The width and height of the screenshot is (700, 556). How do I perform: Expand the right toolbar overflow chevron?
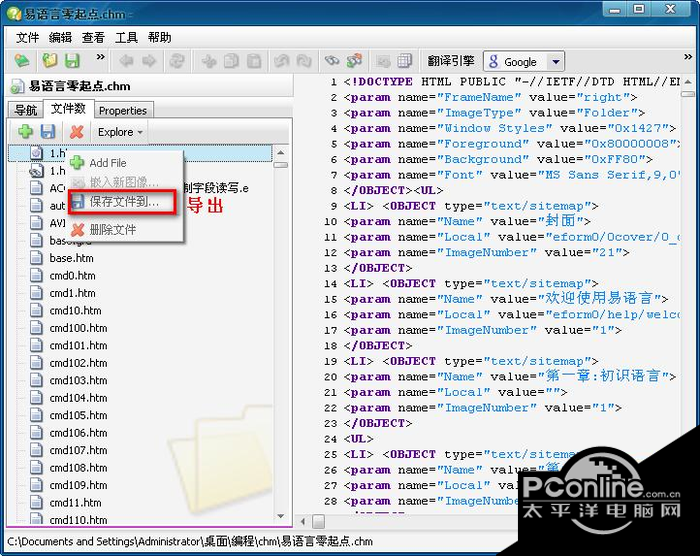(x=688, y=57)
